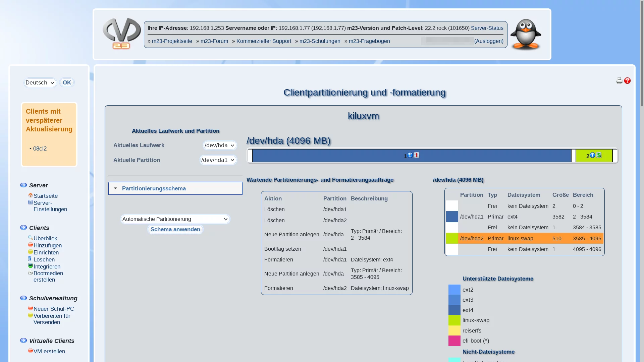
Task: Click the magnifier icon beside Überblick
Action: (x=31, y=238)
